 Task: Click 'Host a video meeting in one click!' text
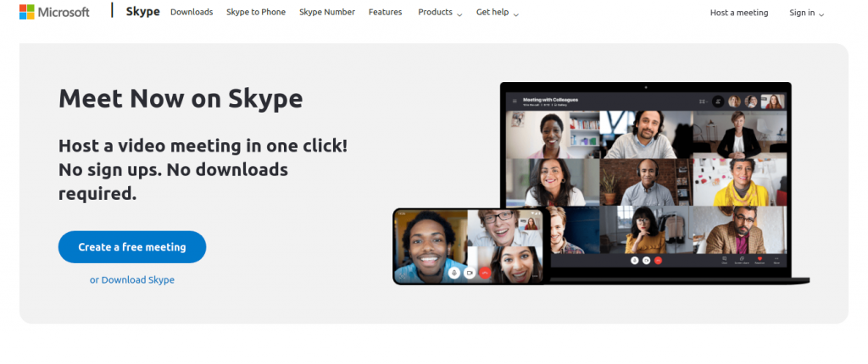(x=203, y=146)
